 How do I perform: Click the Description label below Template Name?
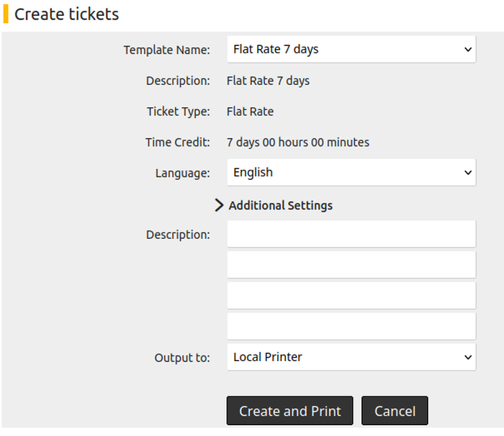(x=178, y=81)
